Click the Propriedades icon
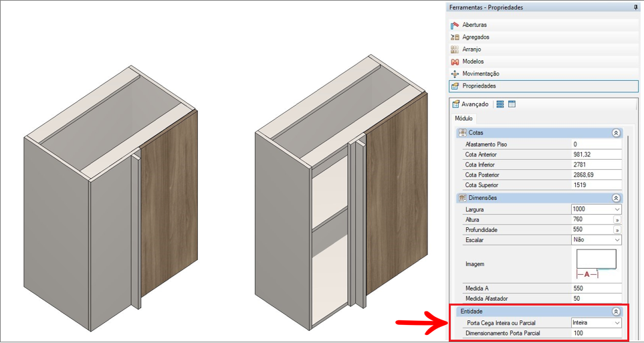The width and height of the screenshot is (644, 343). 455,86
